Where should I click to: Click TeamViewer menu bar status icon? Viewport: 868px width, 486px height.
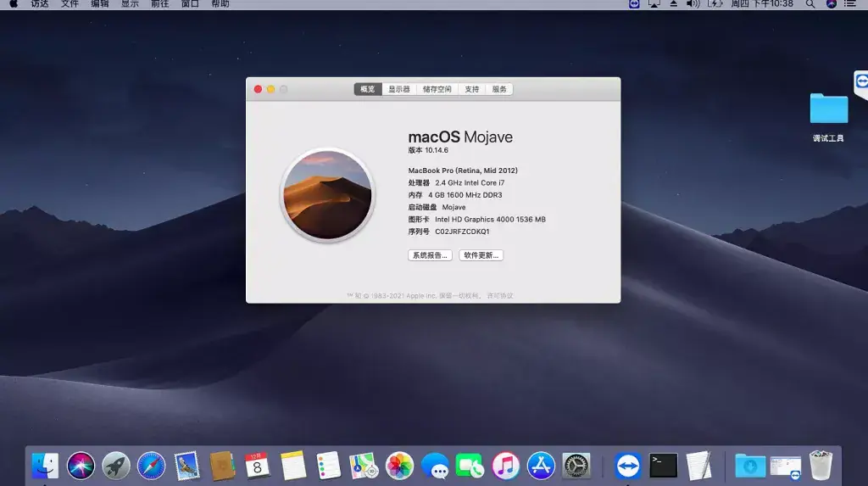[x=634, y=4]
